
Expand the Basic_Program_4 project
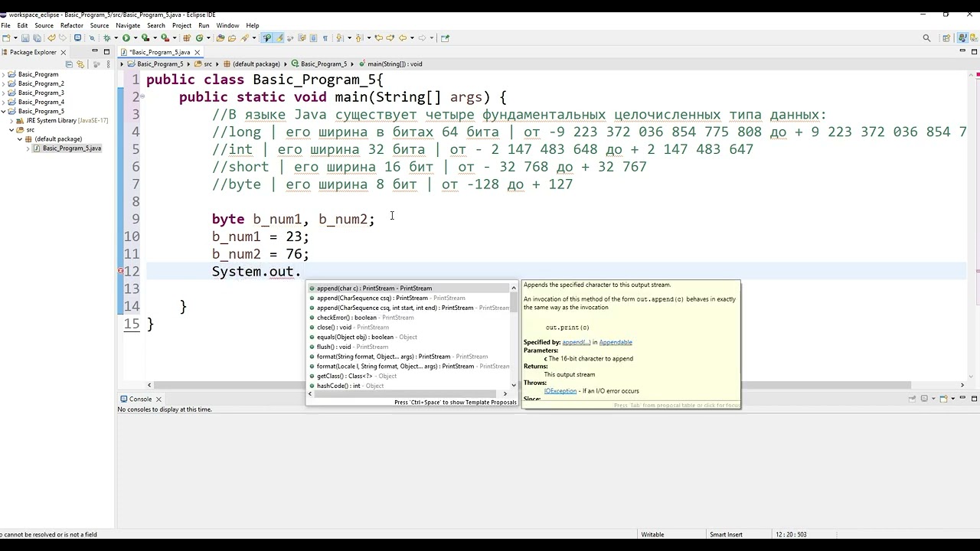[5, 102]
